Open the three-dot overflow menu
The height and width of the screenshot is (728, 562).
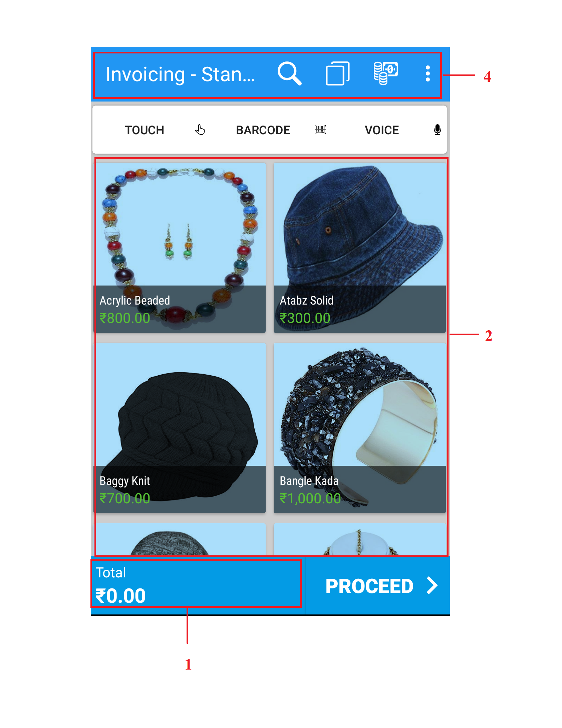point(428,73)
